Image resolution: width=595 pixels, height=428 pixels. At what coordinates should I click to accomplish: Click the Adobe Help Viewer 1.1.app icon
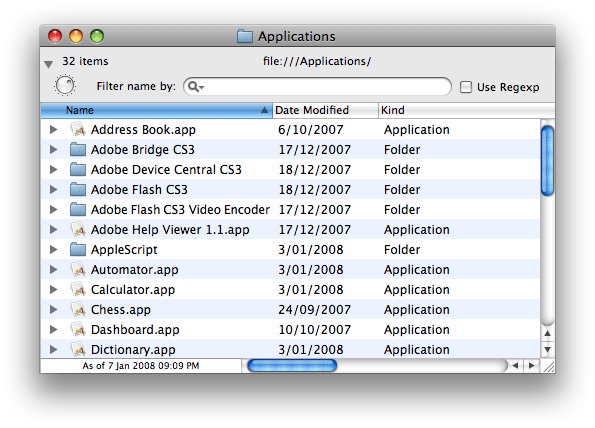(x=78, y=230)
